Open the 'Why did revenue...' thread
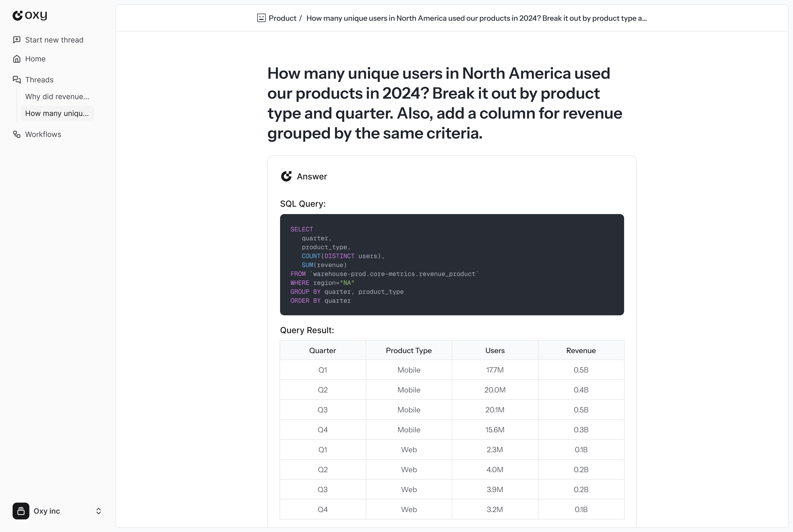 point(57,97)
